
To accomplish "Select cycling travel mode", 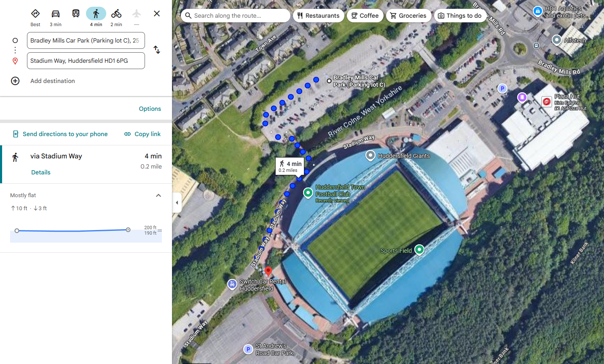I will tap(116, 13).
